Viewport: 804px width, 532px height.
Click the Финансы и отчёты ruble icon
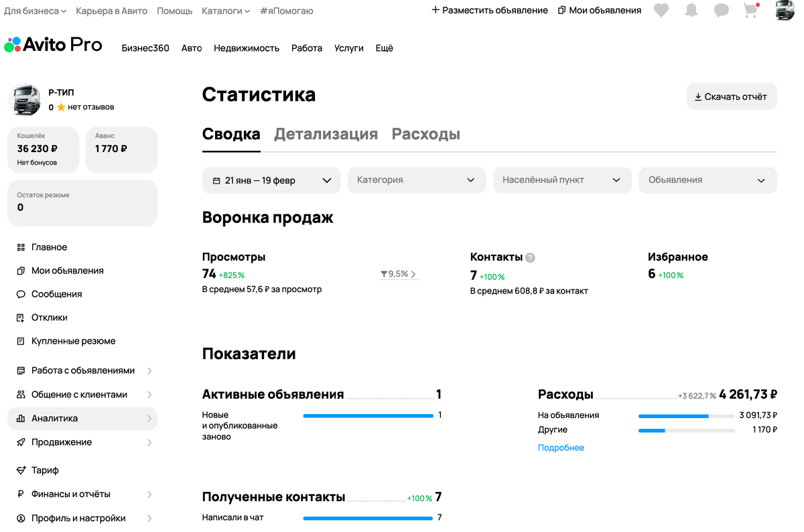point(21,494)
